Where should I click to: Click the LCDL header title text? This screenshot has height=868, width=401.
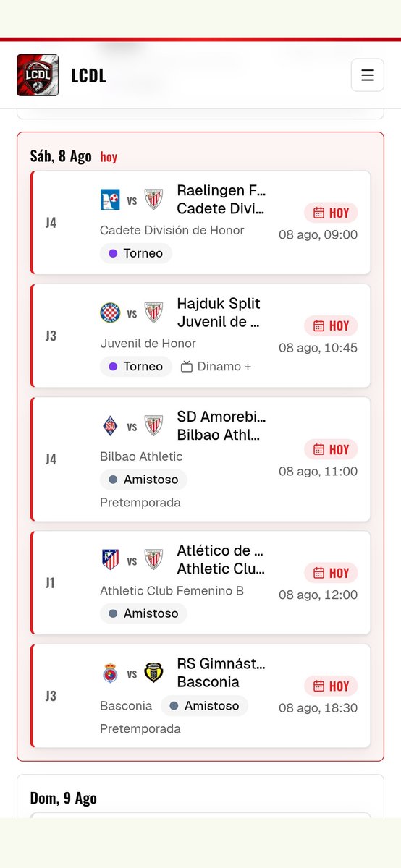pos(88,75)
